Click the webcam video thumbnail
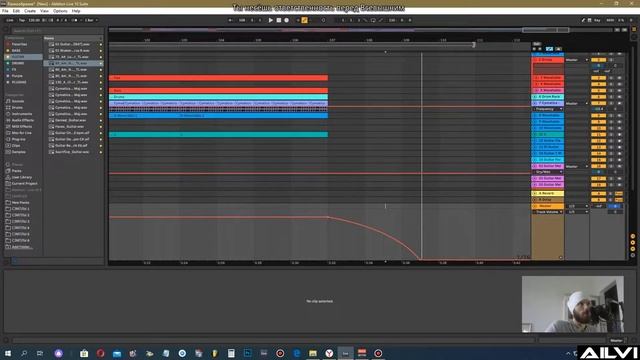640x360 pixels. click(572, 304)
